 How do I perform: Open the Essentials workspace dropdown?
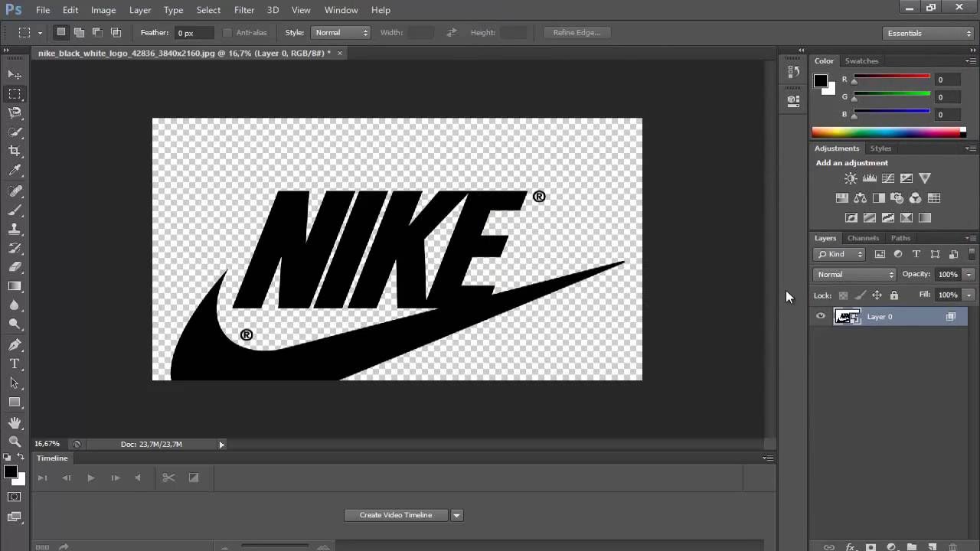(927, 33)
